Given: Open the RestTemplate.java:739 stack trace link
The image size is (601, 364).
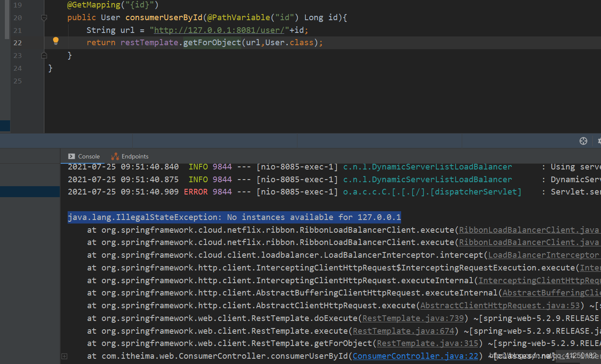Looking at the screenshot, I should (x=412, y=318).
